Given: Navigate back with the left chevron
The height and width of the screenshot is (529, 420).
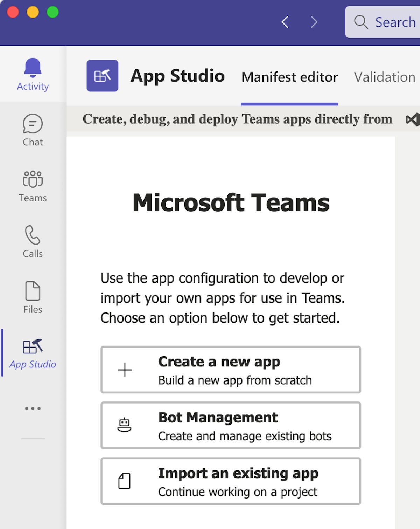Looking at the screenshot, I should click(x=285, y=22).
